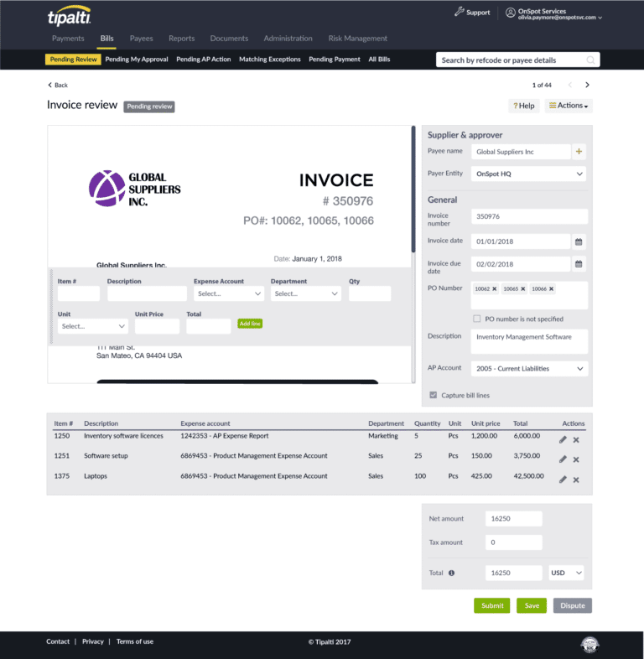The width and height of the screenshot is (644, 659).
Task: Click the Help button
Action: [x=524, y=106]
